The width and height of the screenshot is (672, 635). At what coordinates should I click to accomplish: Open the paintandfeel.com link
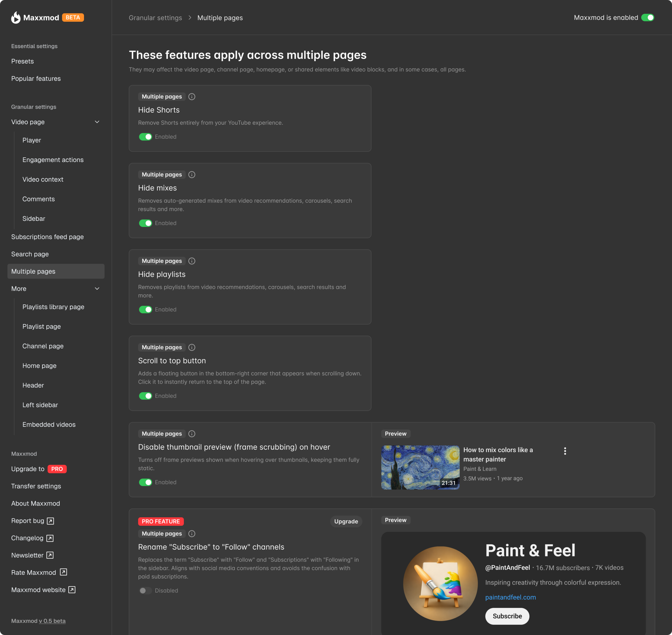pos(510,597)
